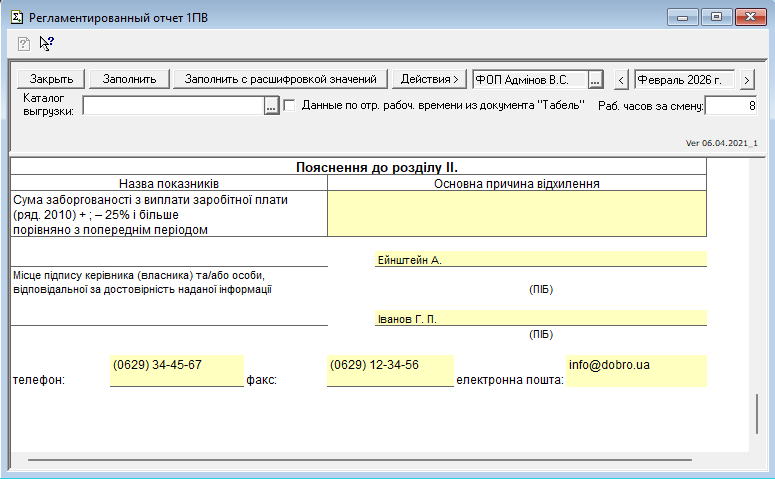Edit the телефон field (0629) 34-45-67
The width and height of the screenshot is (775, 479).
(176, 370)
